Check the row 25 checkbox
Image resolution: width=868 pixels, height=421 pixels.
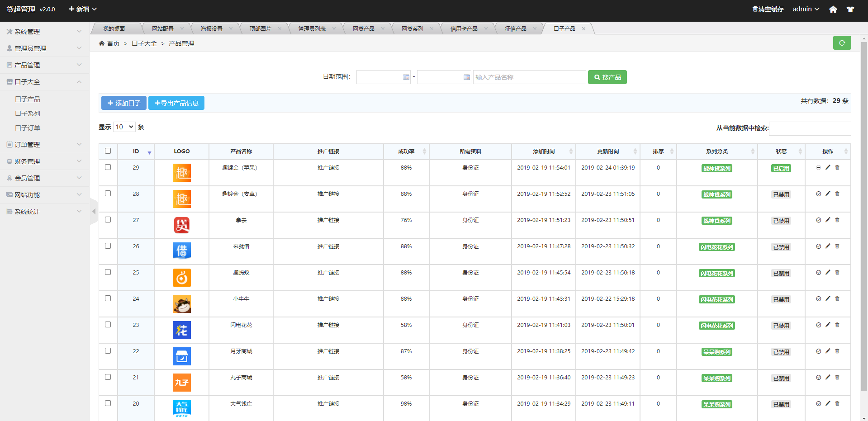coord(108,272)
